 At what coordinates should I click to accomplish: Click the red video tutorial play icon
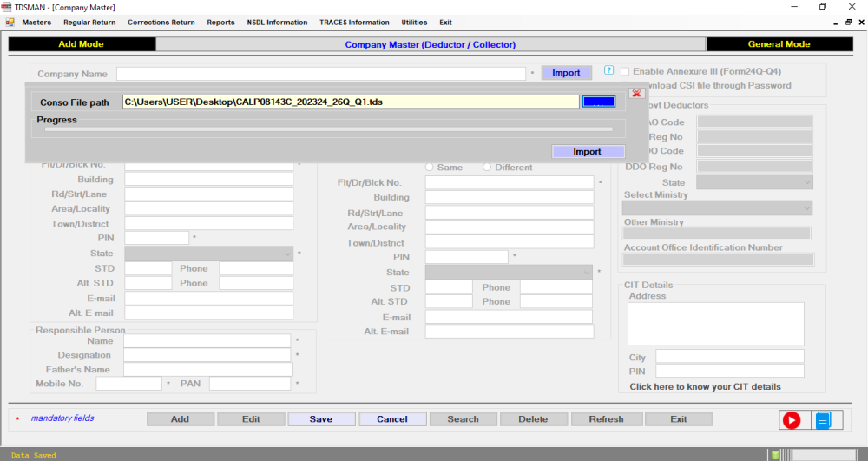(x=792, y=420)
